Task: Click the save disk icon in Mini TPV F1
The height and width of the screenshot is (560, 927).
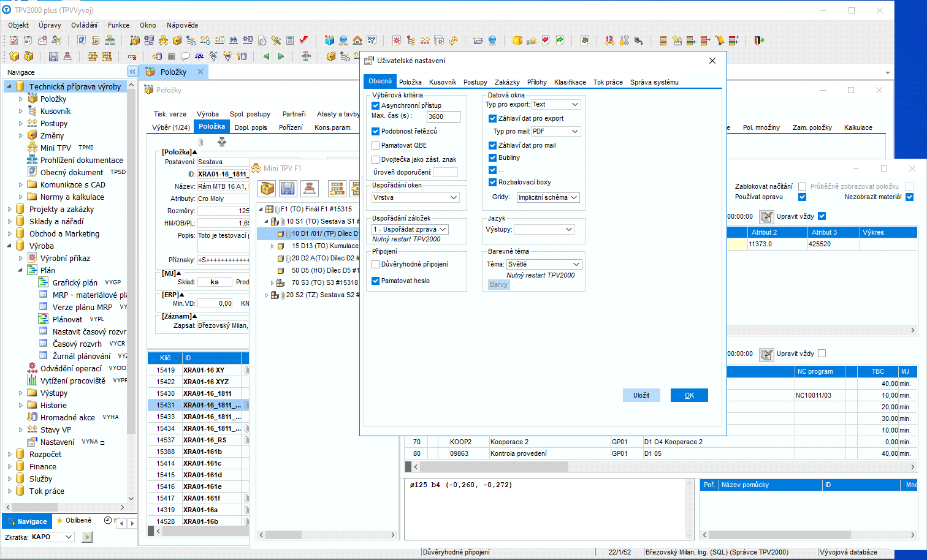Action: pos(288,188)
